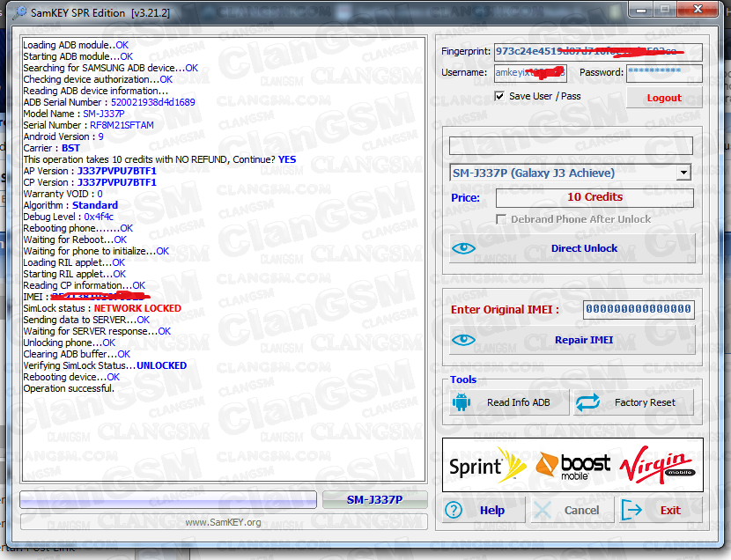This screenshot has height=560, width=731.
Task: Click the UNLOCKED status text
Action: [x=162, y=365]
